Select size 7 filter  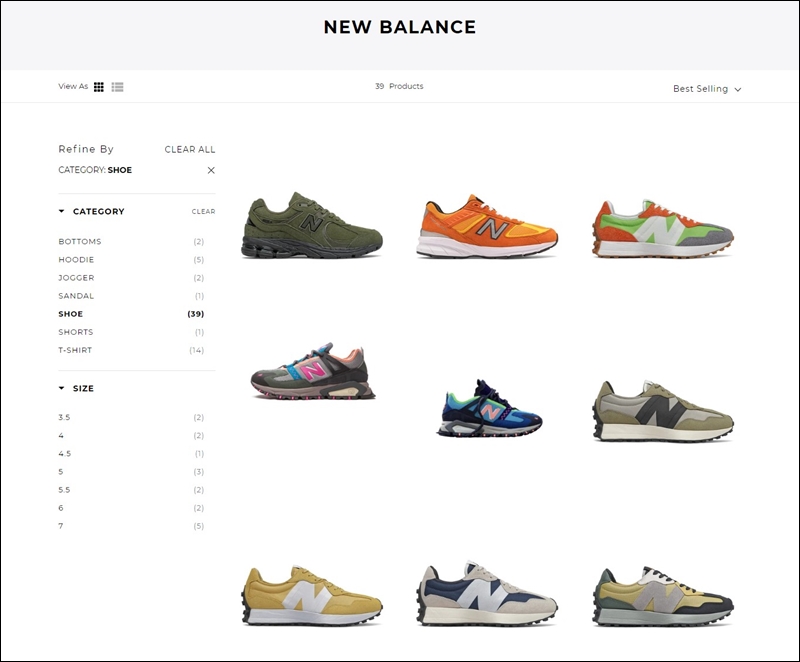click(61, 526)
